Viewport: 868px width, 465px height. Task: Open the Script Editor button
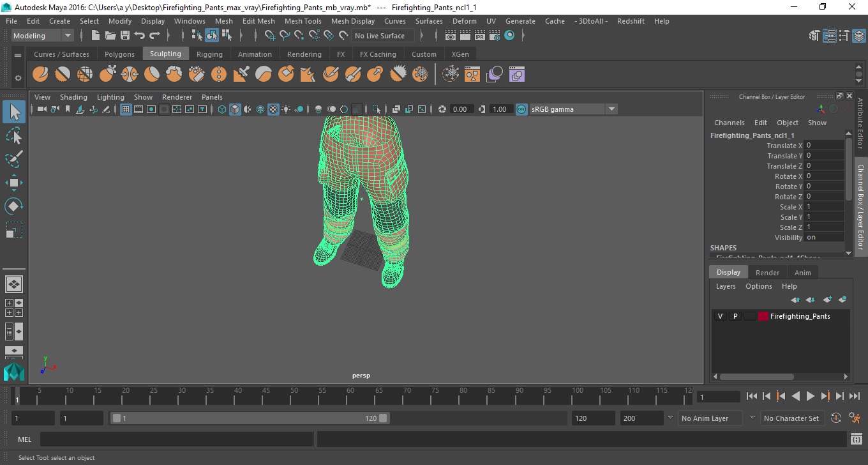pyautogui.click(x=857, y=439)
